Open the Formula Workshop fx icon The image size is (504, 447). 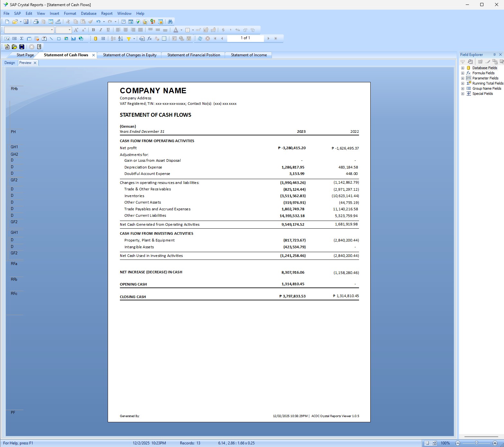[149, 39]
